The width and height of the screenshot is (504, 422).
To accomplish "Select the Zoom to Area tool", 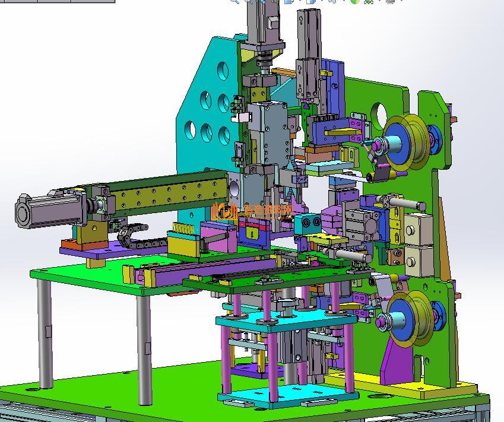I will pos(249,1).
